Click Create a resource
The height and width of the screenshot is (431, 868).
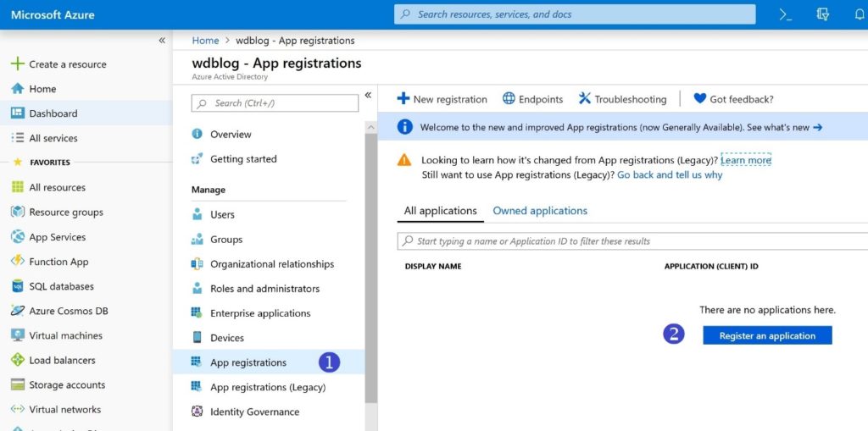[x=67, y=64]
